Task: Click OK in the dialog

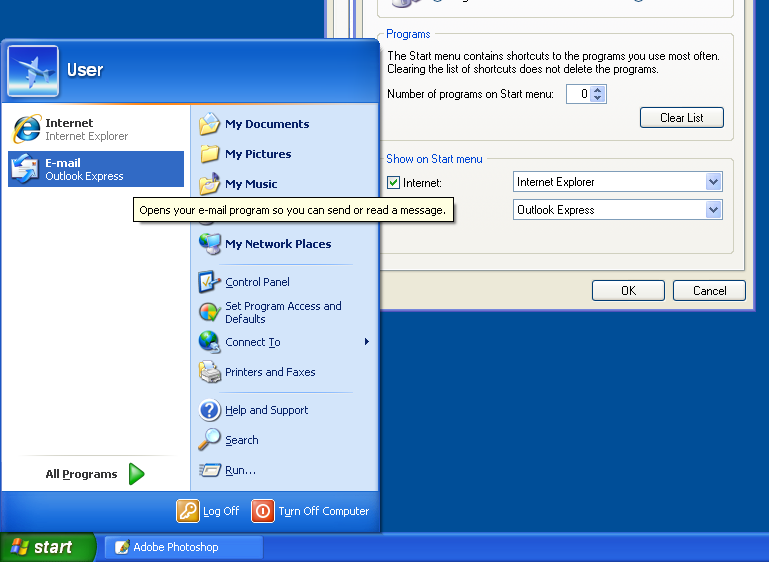Action: click(x=628, y=291)
